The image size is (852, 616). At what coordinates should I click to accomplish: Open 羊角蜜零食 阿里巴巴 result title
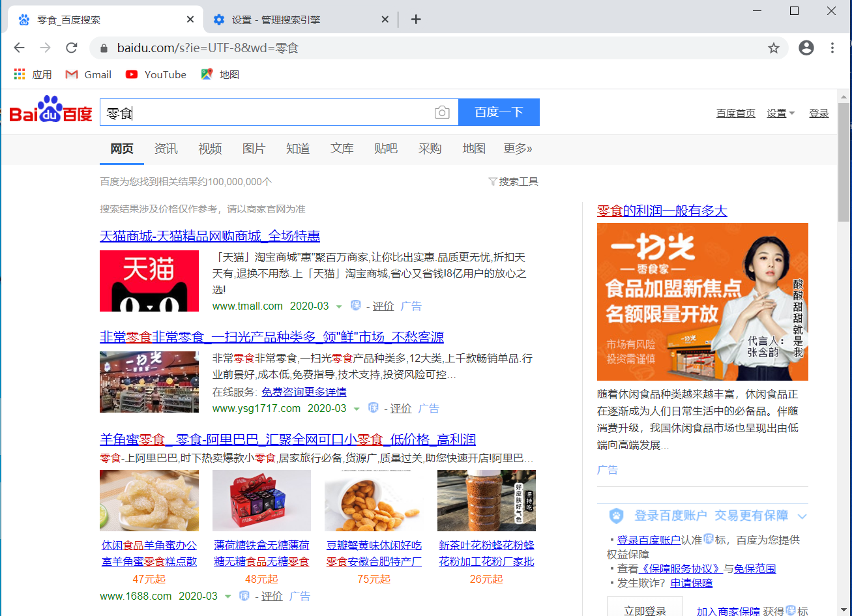tap(287, 439)
